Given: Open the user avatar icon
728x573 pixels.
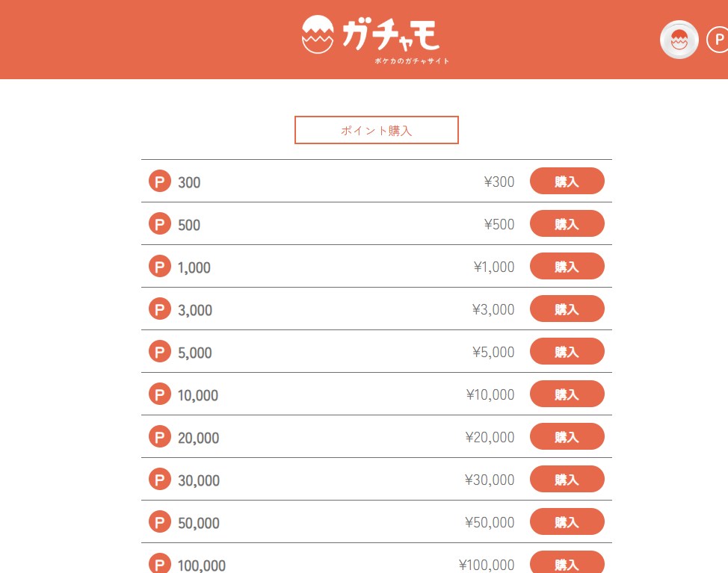Looking at the screenshot, I should pos(679,40).
